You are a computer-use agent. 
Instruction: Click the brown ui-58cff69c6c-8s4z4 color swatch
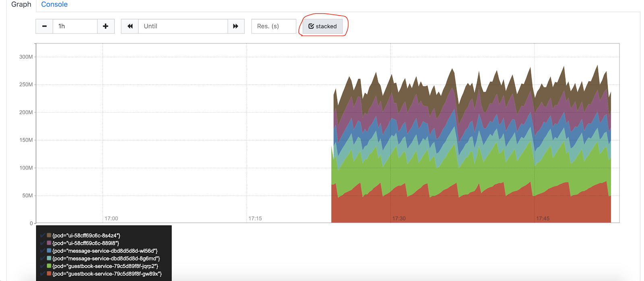coord(49,235)
